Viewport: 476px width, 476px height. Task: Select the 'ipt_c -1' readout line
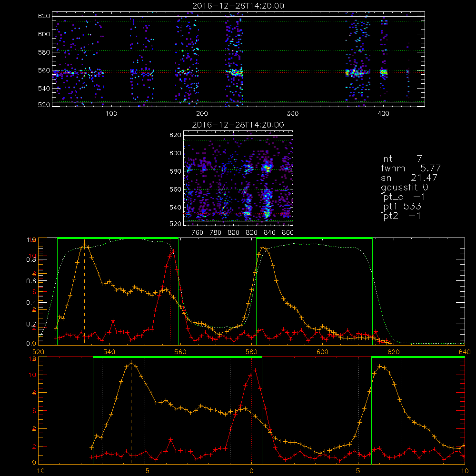pyautogui.click(x=403, y=197)
